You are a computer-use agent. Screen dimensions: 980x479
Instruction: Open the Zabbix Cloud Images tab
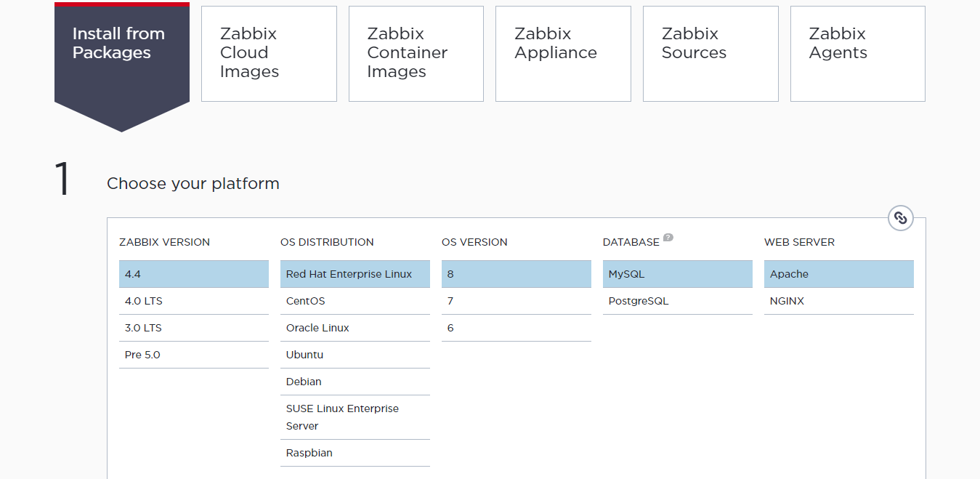coord(269,54)
